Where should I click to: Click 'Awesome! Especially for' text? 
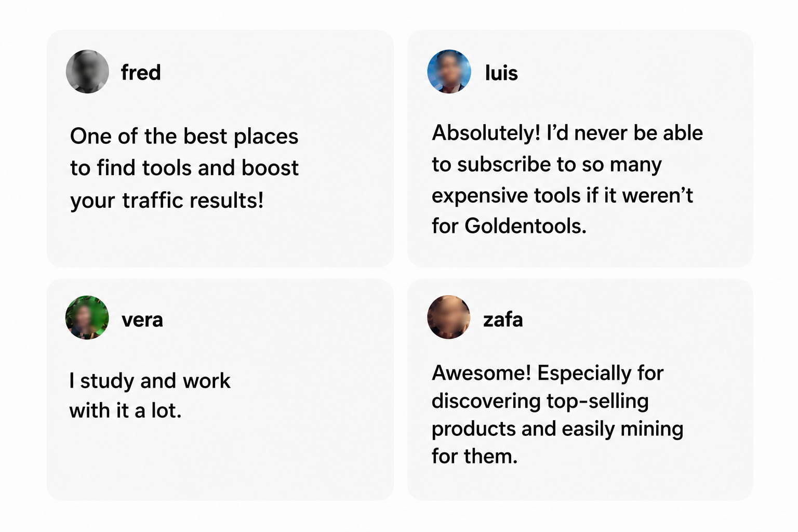tap(548, 373)
